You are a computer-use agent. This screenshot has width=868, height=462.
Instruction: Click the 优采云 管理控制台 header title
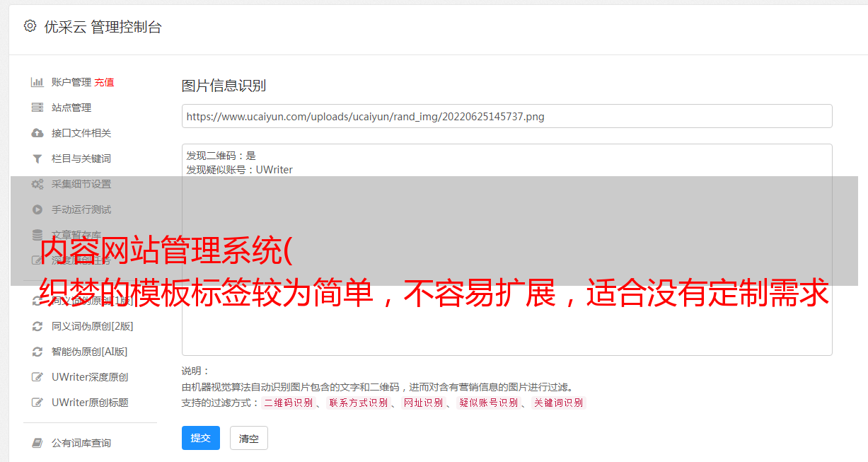(103, 27)
